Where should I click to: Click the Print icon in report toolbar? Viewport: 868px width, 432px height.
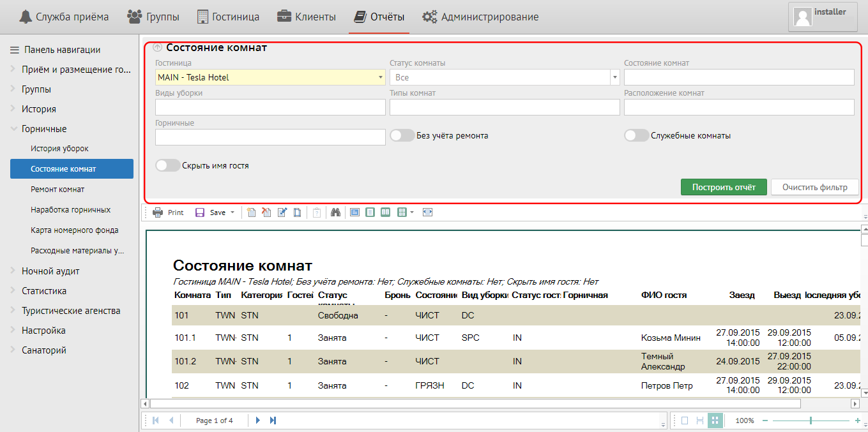[x=158, y=212]
